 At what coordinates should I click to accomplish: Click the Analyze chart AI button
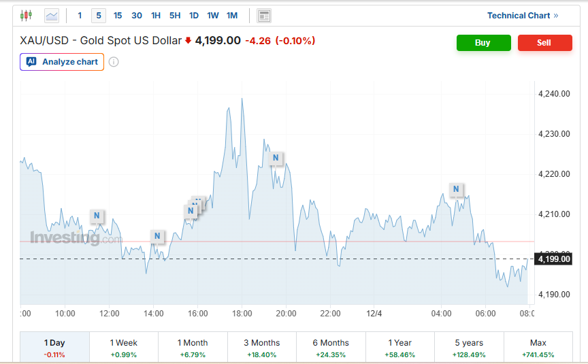pos(62,62)
